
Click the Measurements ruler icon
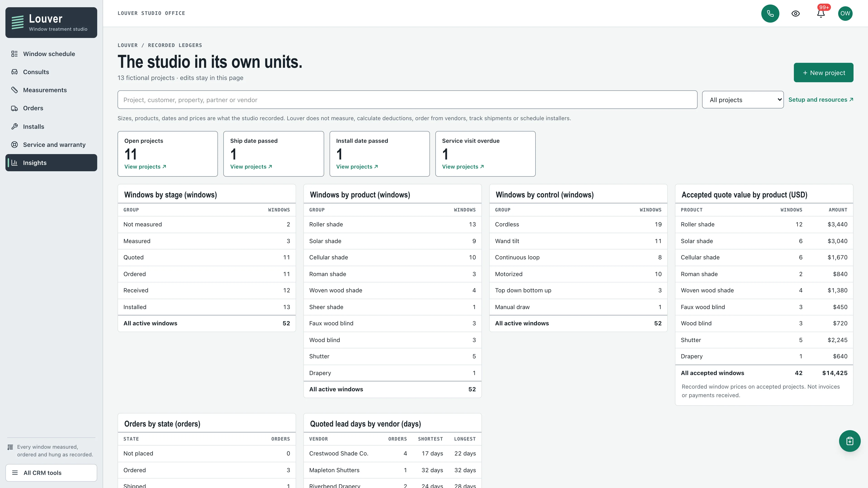pos(14,90)
